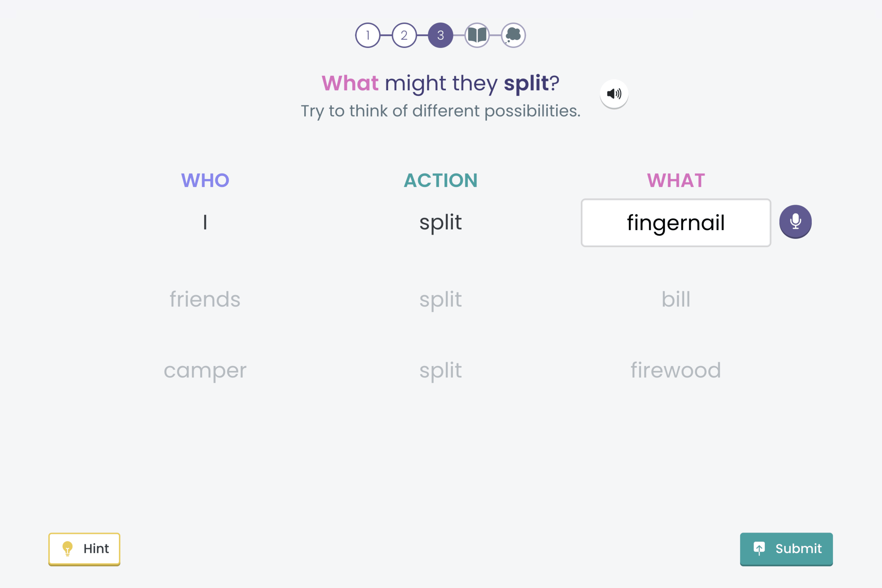Select the WHO column heading

(205, 180)
